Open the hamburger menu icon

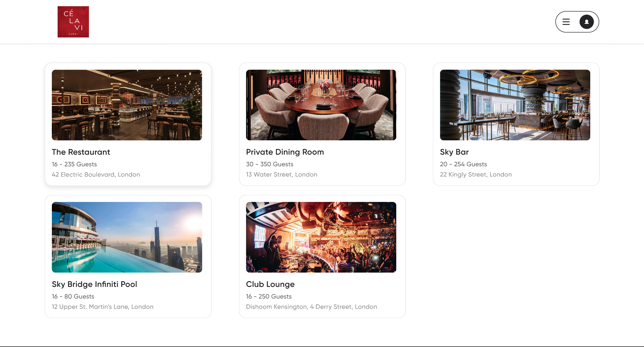[566, 22]
